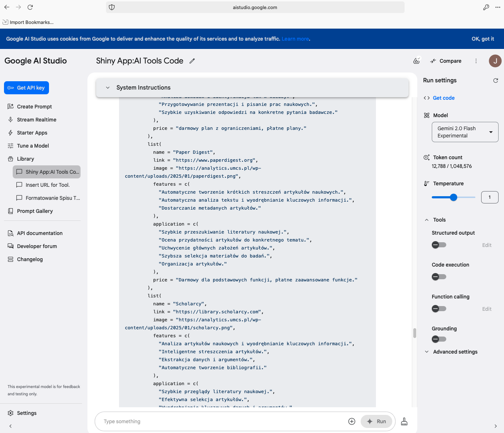Click the shield privacy icon in address bar

(x=112, y=7)
